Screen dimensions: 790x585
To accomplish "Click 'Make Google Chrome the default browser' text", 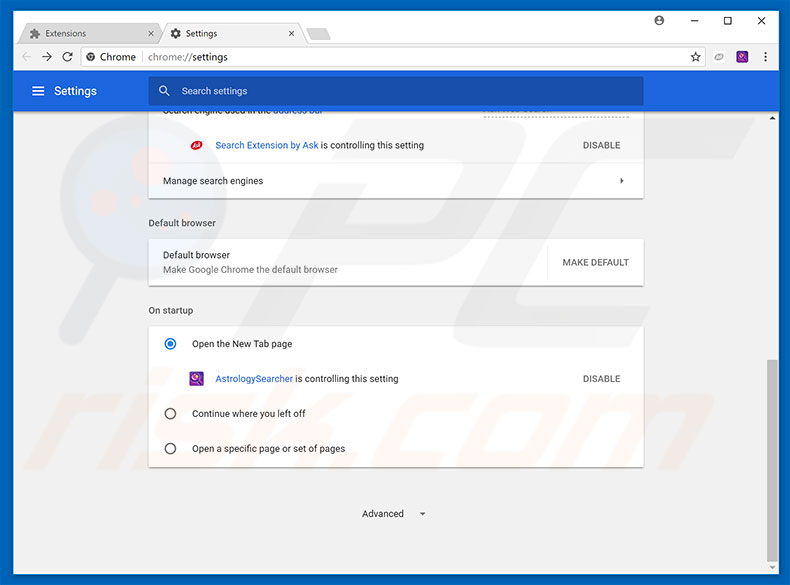I will [x=250, y=270].
